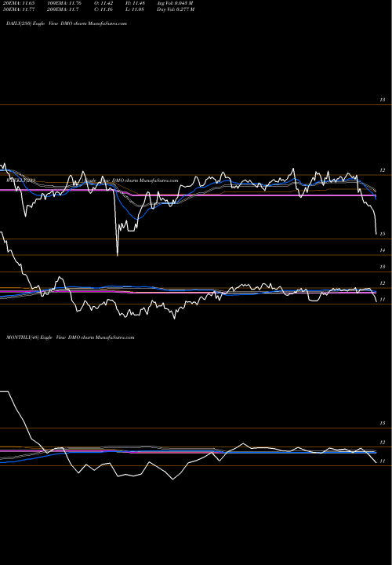This screenshot has height=565, width=392.
Task: Click the MONTHLY(48) Eagle View chart title
Action: coord(71,337)
